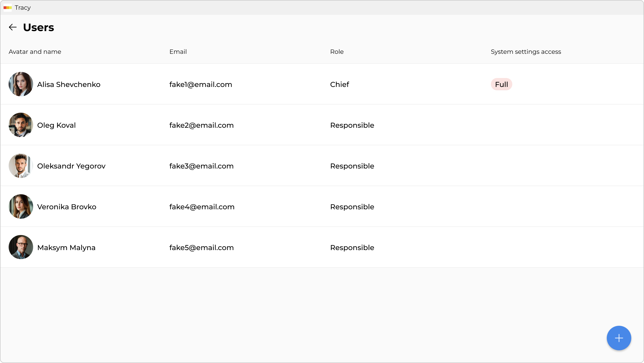The image size is (644, 363).
Task: Open Alisa Shevchenko's avatar photo
Action: (21, 84)
